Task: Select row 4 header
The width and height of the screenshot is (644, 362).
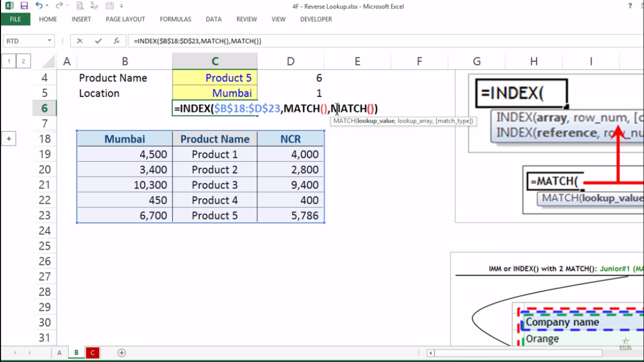Action: (x=44, y=78)
